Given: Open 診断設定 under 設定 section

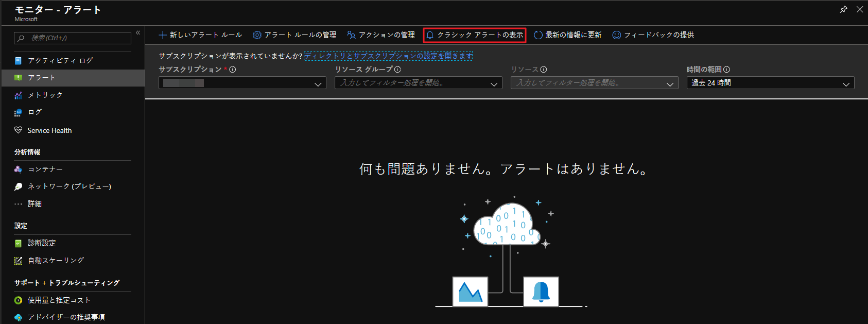Looking at the screenshot, I should click(42, 243).
